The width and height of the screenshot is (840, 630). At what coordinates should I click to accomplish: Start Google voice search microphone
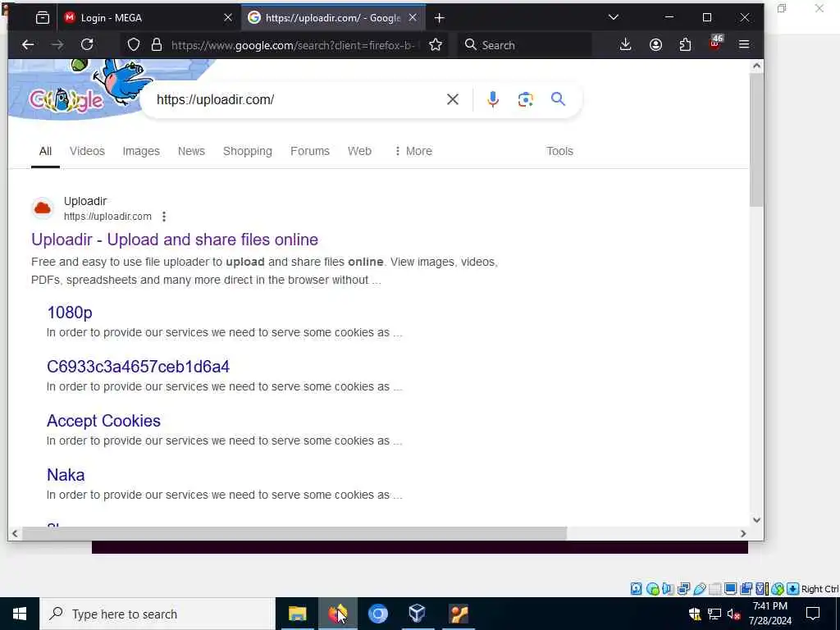[x=493, y=99]
